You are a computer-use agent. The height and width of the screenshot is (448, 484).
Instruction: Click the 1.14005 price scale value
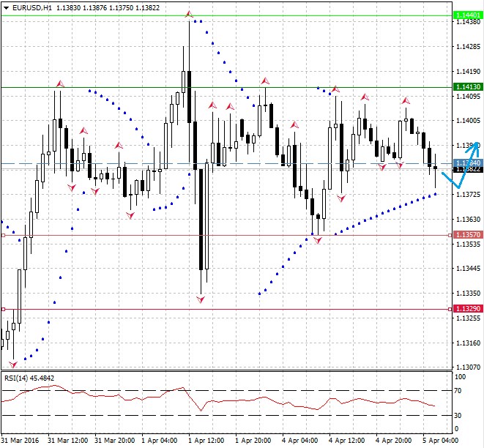click(x=468, y=121)
